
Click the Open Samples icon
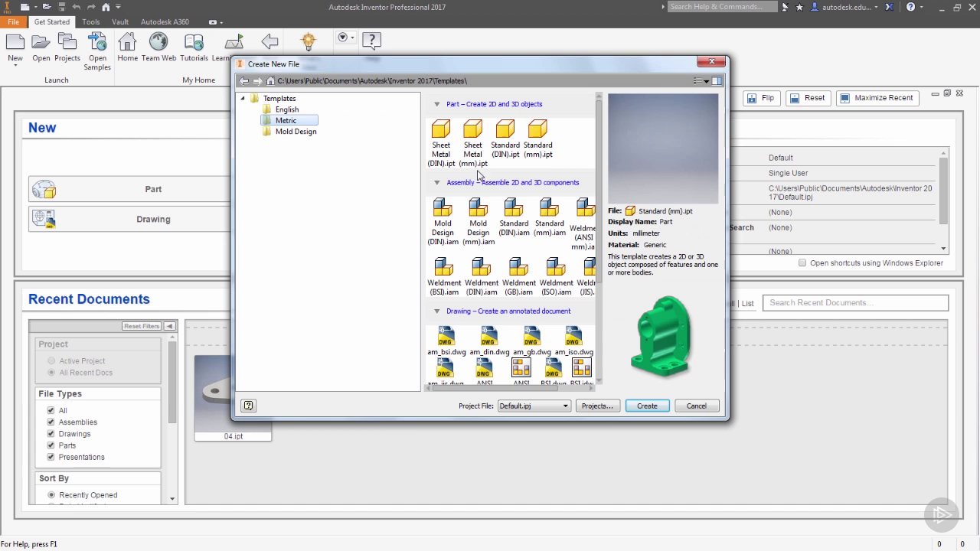point(97,52)
